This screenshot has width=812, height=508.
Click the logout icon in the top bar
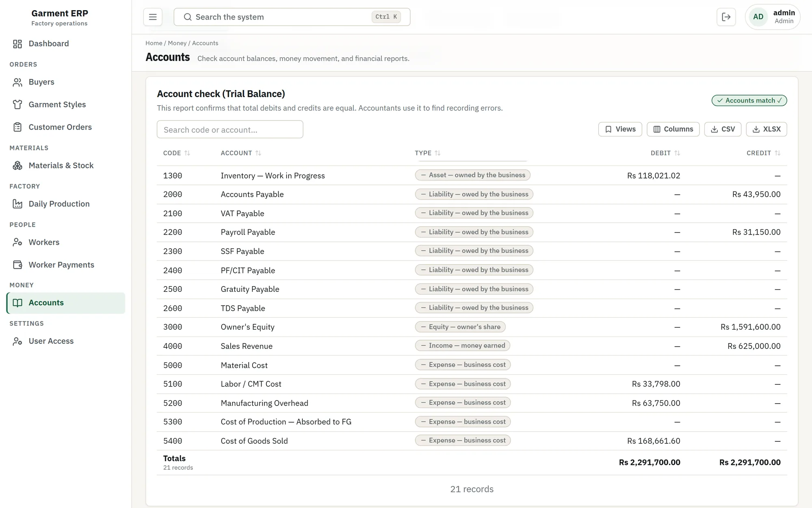coord(726,17)
